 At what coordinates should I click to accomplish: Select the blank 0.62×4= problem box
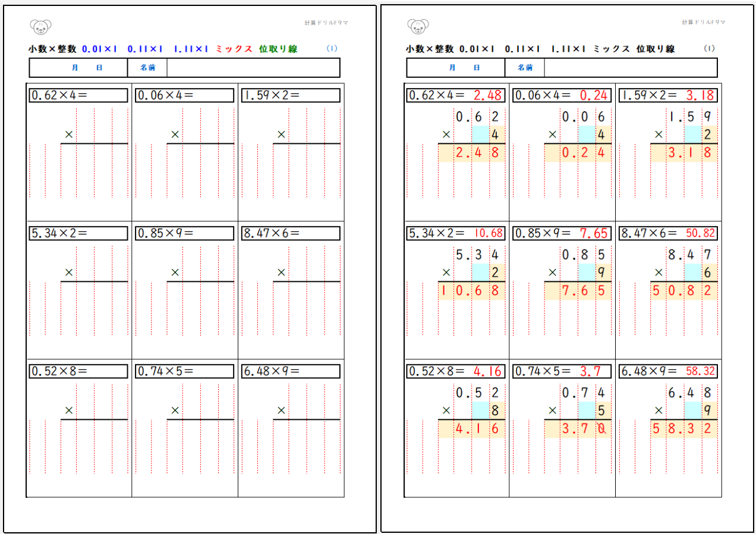point(78,95)
